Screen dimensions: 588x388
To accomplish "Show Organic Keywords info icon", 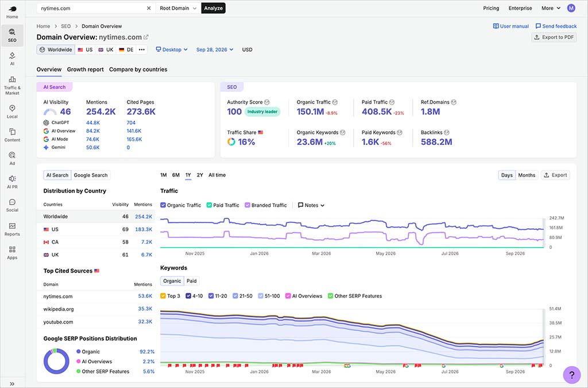I will coord(342,132).
